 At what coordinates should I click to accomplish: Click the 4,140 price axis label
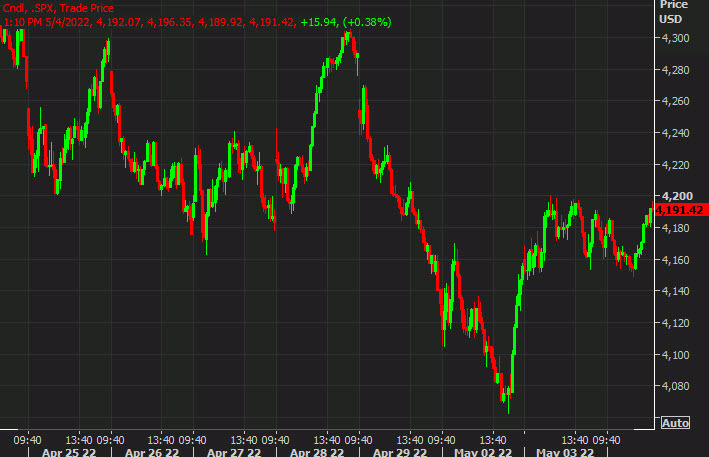(x=676, y=291)
